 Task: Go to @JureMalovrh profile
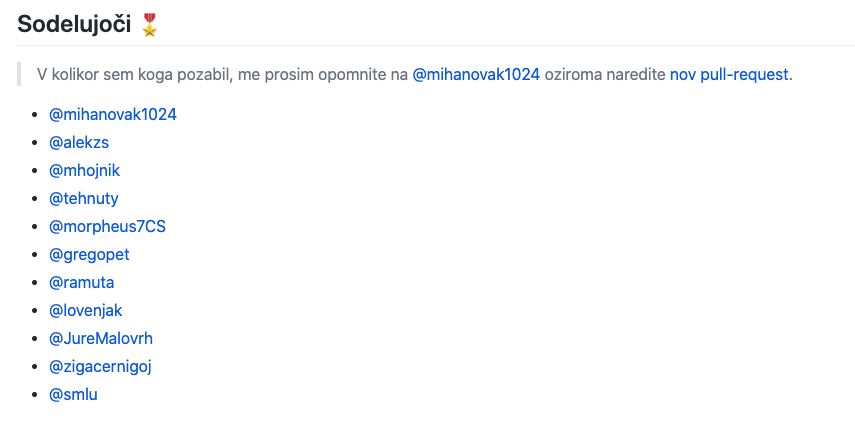click(101, 338)
